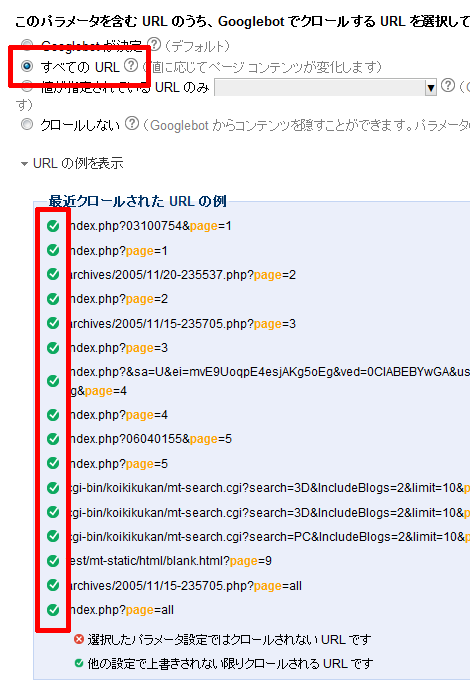This screenshot has height=696, width=470.
Task: Click check icon for index.php?06040155&page=5
Action: pyautogui.click(x=53, y=439)
